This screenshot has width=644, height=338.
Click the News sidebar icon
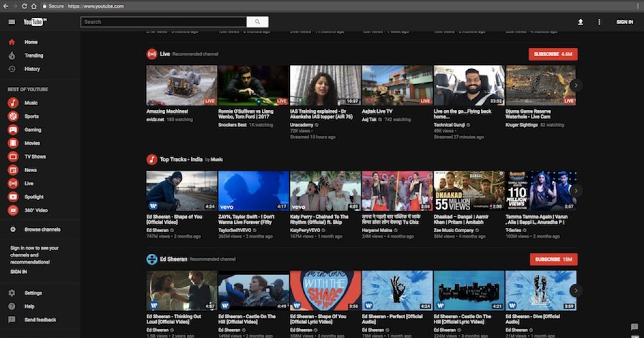pos(13,170)
